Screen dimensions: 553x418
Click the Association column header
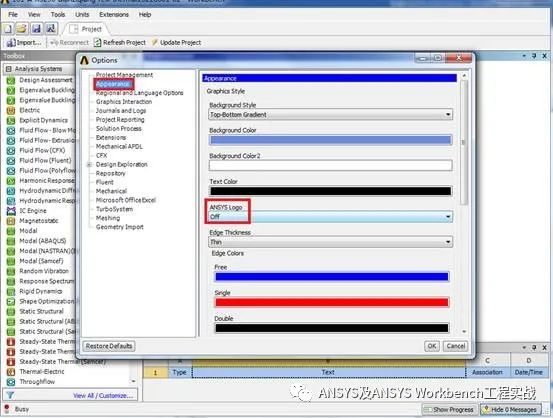(x=487, y=372)
